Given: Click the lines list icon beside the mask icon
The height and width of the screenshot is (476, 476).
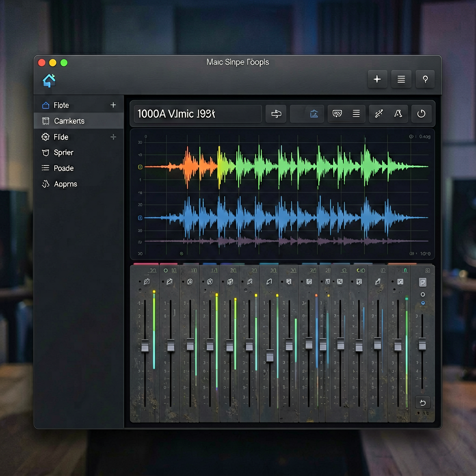Looking at the screenshot, I should coord(356,113).
